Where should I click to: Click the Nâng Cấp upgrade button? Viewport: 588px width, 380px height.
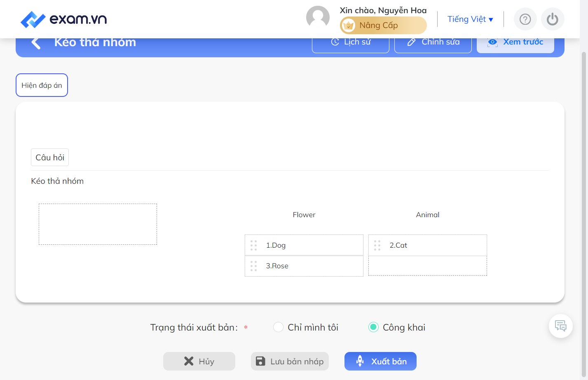coord(383,26)
